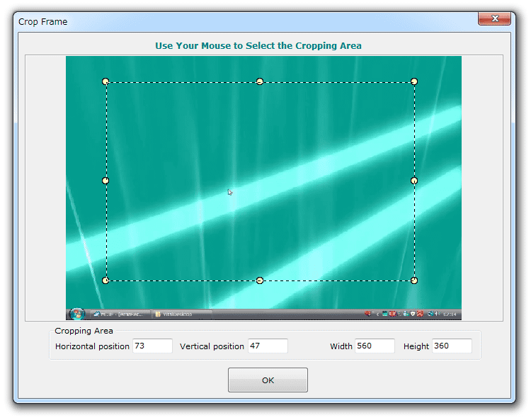Click the Width input field
This screenshot has width=531, height=420.
[375, 346]
